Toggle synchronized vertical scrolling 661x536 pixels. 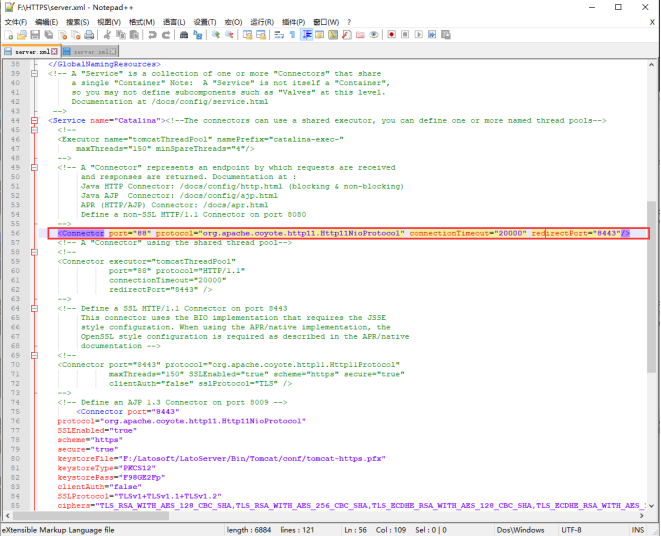point(247,35)
